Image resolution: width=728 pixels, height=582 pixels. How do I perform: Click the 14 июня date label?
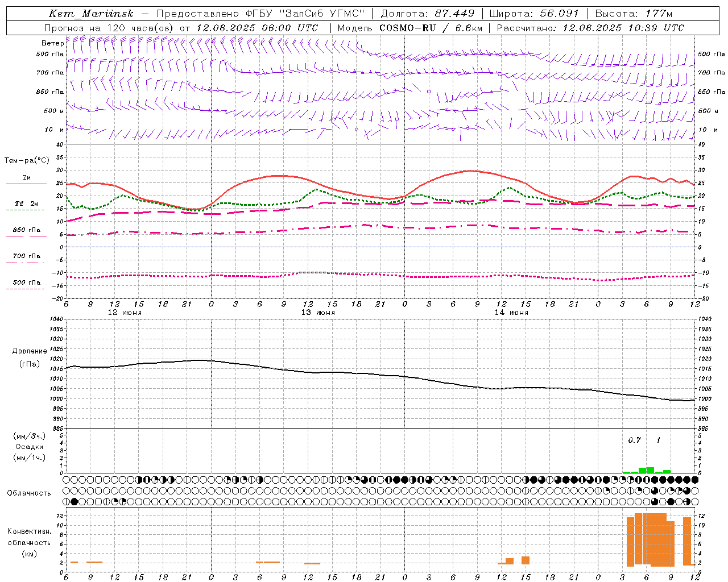click(x=511, y=313)
